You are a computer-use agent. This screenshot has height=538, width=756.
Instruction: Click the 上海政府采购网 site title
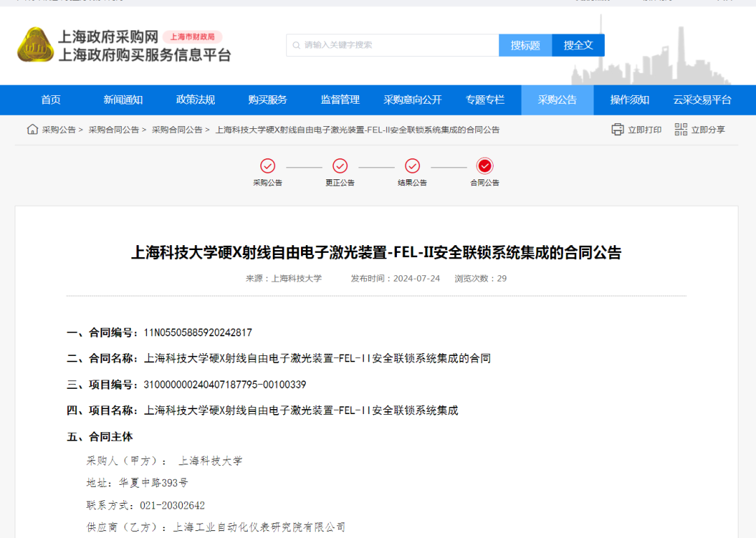coord(108,36)
